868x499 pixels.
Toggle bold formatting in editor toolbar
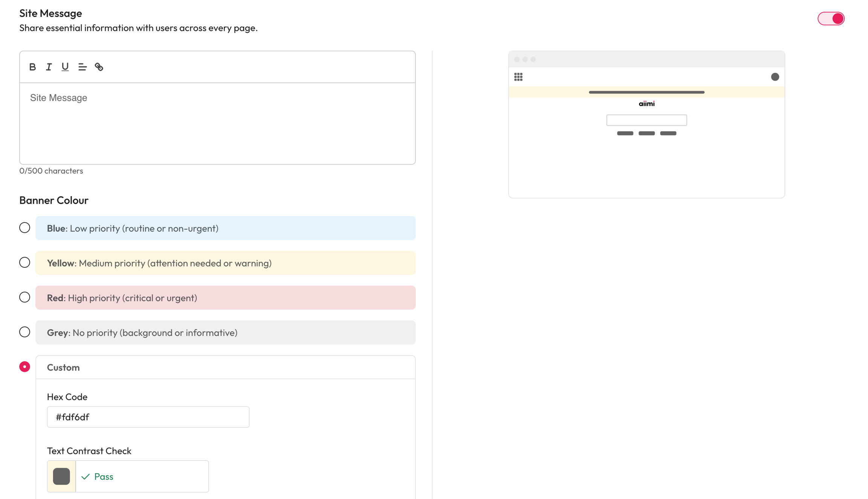[x=32, y=67]
